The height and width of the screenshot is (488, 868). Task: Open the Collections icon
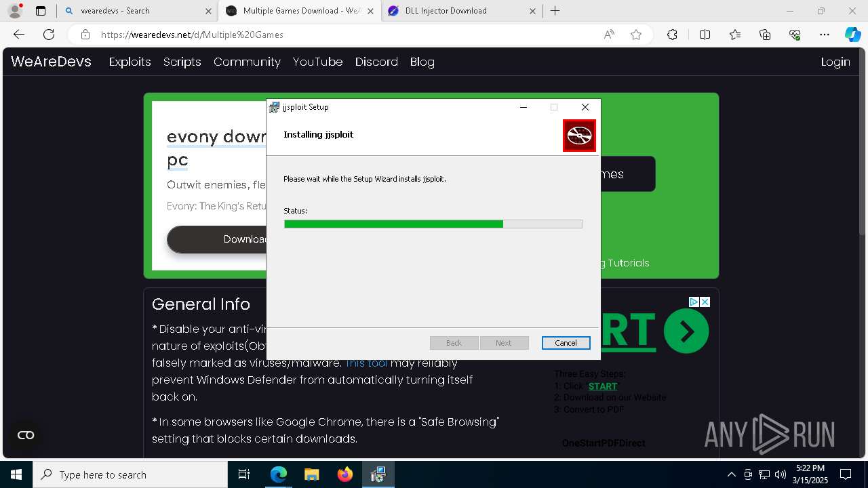[x=765, y=35]
